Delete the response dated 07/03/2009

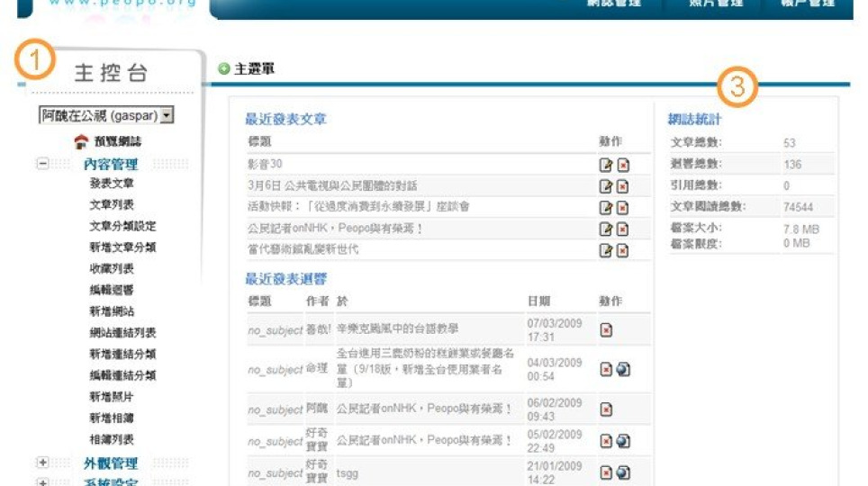point(606,330)
